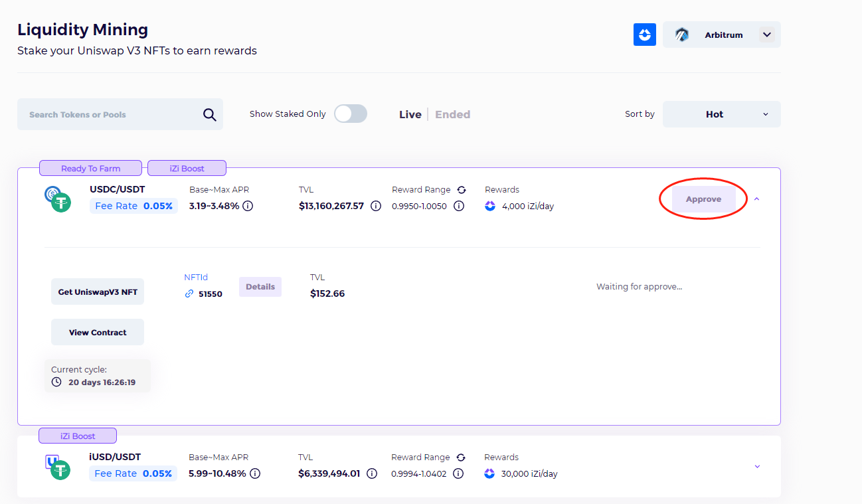Open the Sort by Hot dropdown
Screen dimensions: 862x504
pos(721,114)
